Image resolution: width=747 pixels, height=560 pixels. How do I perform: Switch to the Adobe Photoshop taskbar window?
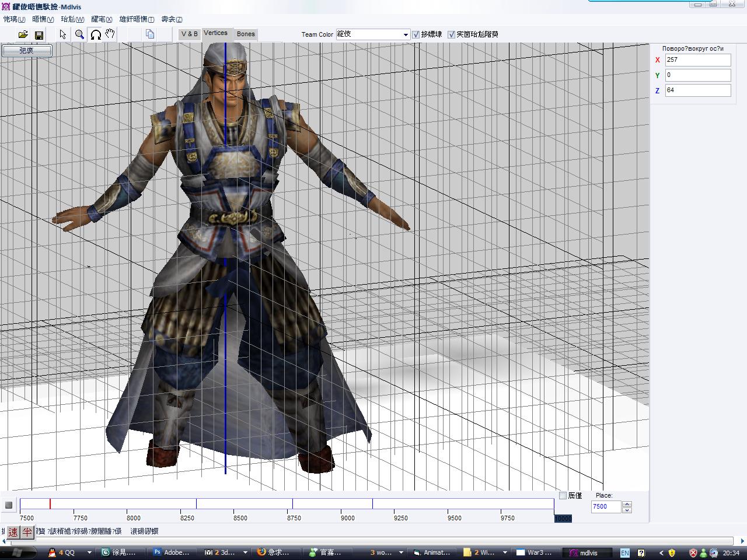172,552
